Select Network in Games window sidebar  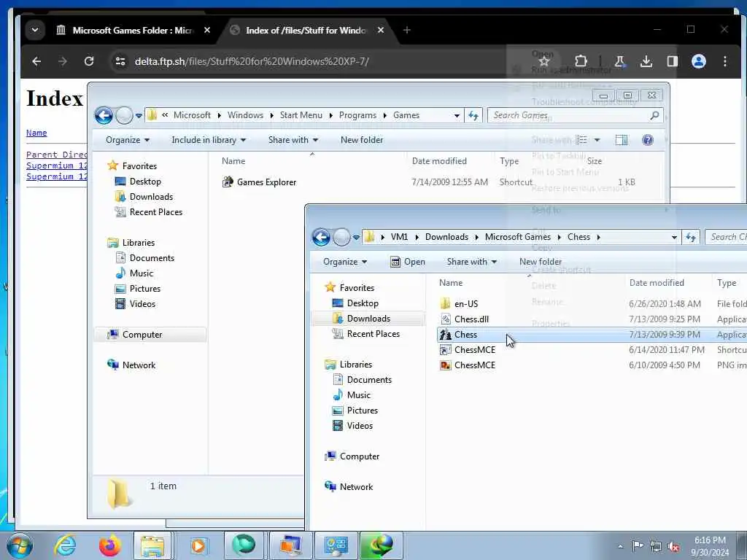coord(139,365)
